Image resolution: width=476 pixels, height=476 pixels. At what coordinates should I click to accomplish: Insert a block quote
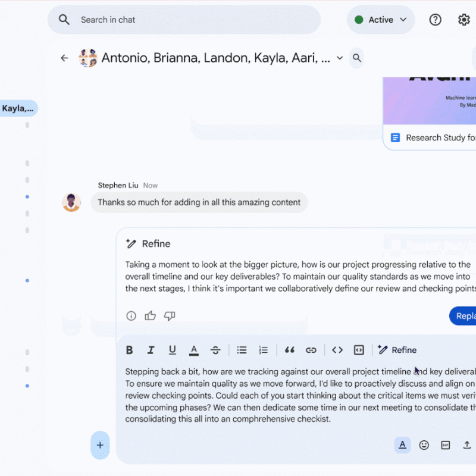click(290, 350)
